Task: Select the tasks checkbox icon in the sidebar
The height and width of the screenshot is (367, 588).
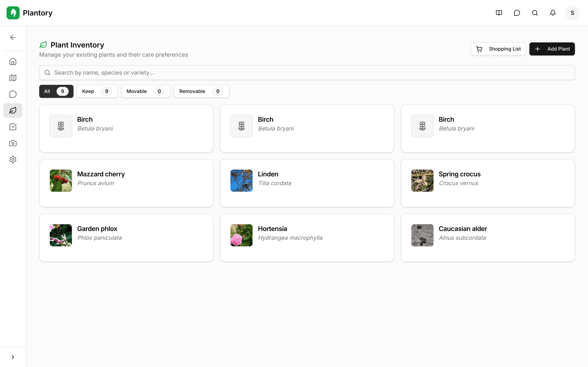Action: click(13, 127)
